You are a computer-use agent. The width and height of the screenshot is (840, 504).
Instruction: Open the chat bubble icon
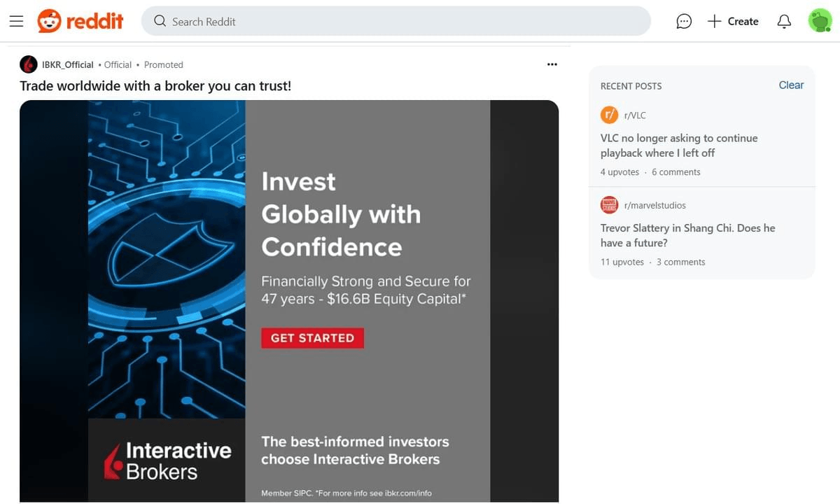684,22
